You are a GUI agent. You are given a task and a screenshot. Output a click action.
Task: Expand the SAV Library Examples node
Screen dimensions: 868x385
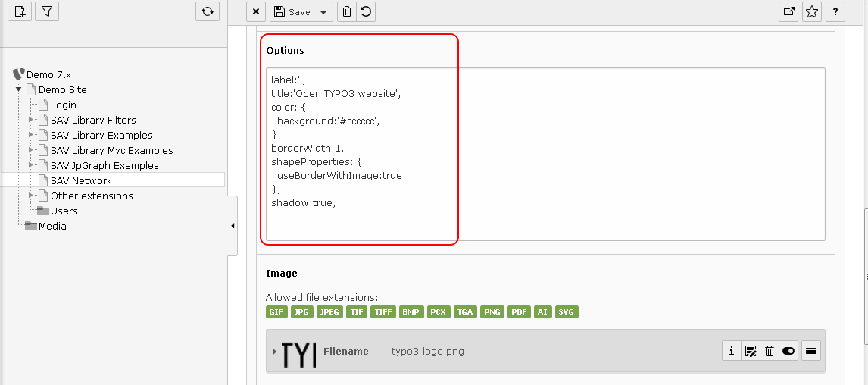30,135
